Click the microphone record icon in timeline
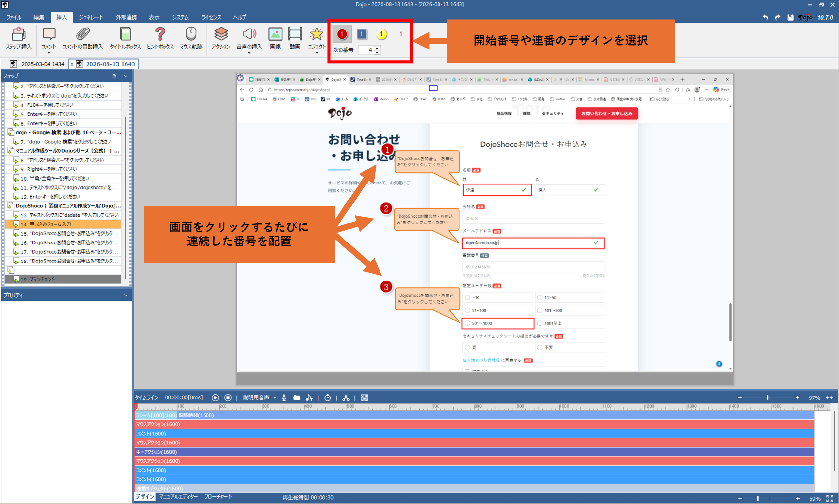 pos(284,397)
